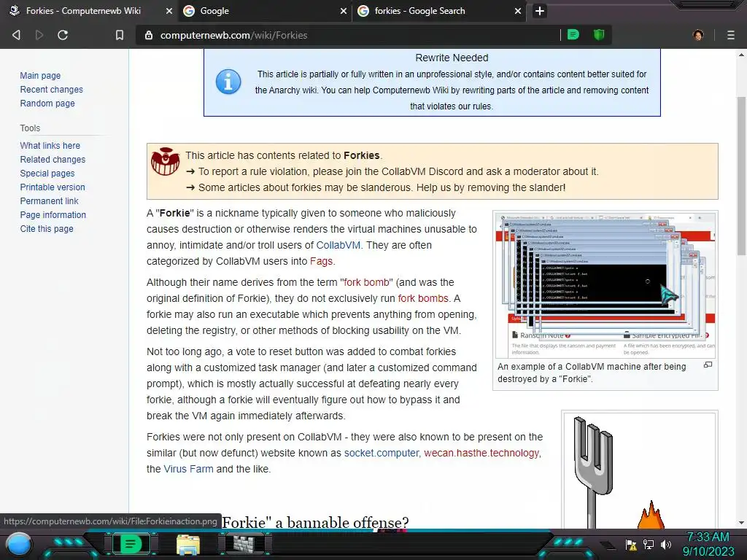
Task: Go back using the browser back arrow
Action: click(16, 35)
